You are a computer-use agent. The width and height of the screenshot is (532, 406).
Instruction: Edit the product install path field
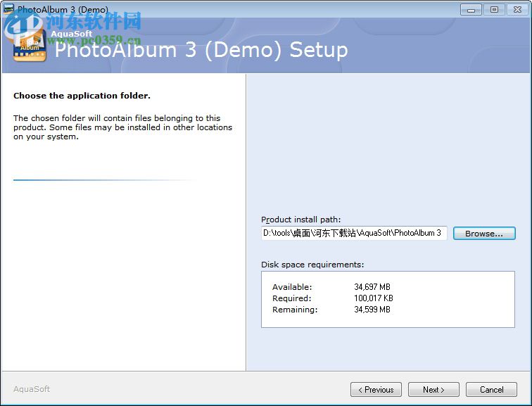click(354, 233)
